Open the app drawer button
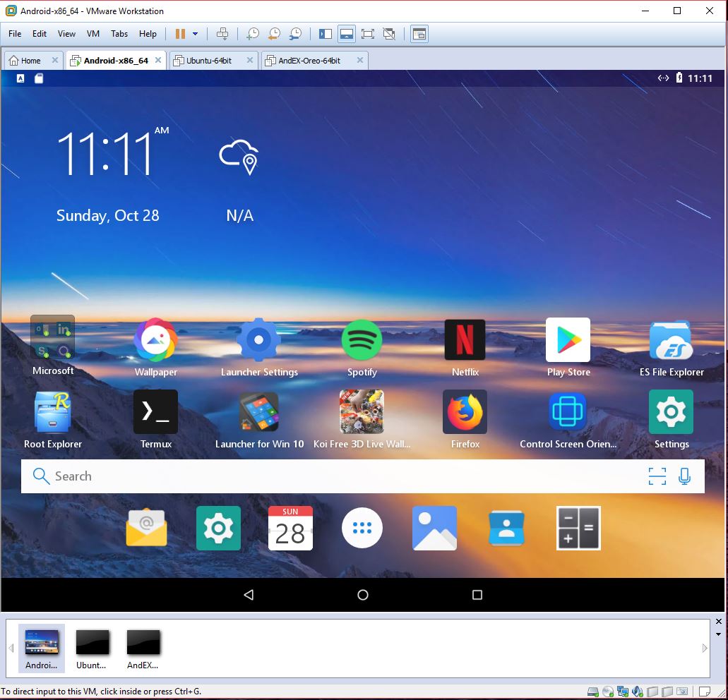 (x=362, y=528)
